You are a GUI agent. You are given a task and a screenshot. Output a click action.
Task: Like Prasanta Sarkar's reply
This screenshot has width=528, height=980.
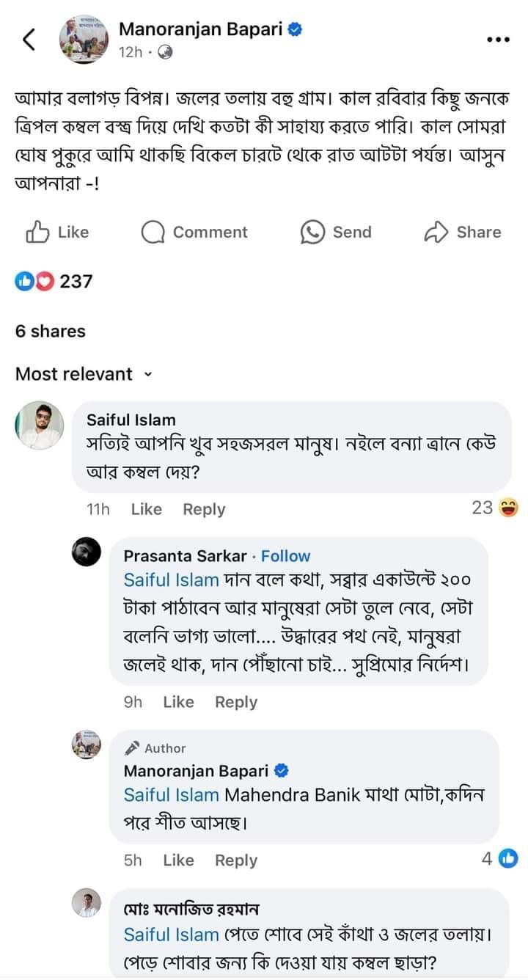[178, 702]
